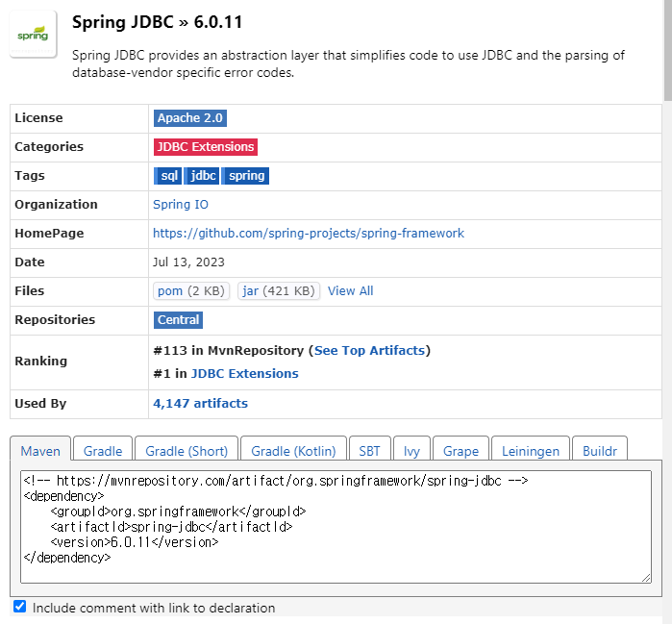Open the See Top Artifacts link

pyautogui.click(x=369, y=351)
